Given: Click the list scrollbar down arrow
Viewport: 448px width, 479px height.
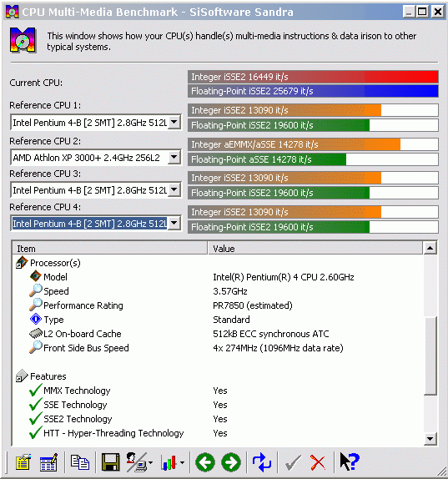Looking at the screenshot, I should (x=430, y=439).
